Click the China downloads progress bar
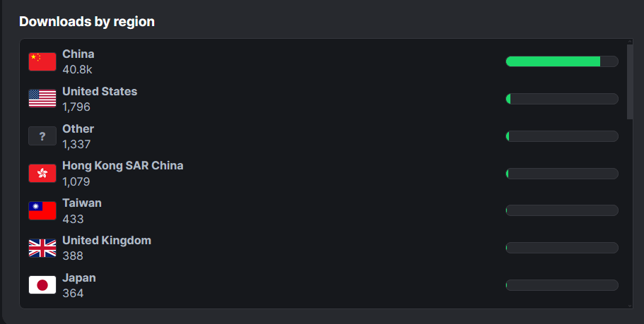Viewport: 644px width, 324px height. coord(562,61)
